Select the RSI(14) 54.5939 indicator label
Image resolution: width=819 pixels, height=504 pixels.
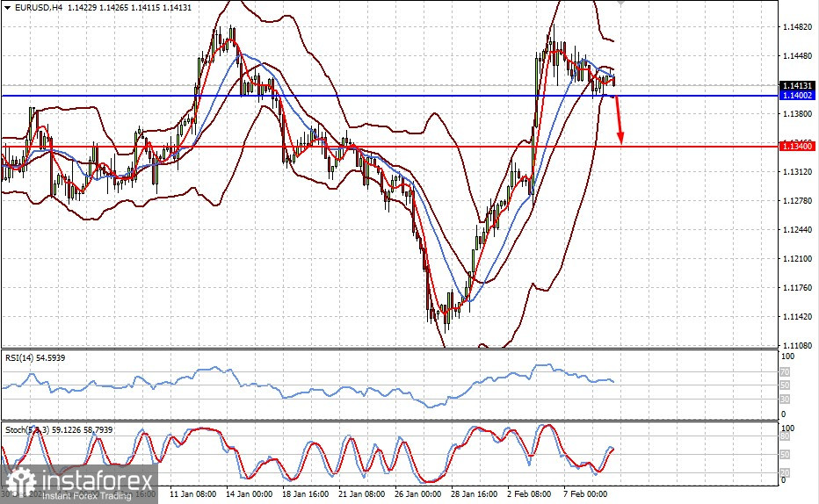tap(35, 358)
